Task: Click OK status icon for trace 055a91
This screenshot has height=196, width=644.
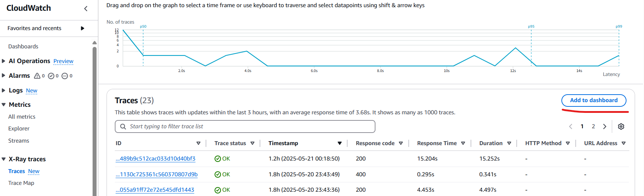Action: [x=217, y=190]
